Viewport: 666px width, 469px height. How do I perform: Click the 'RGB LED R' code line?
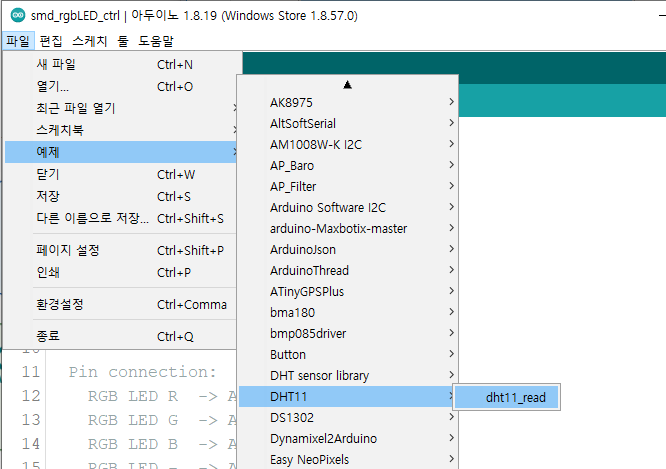pyautogui.click(x=133, y=396)
